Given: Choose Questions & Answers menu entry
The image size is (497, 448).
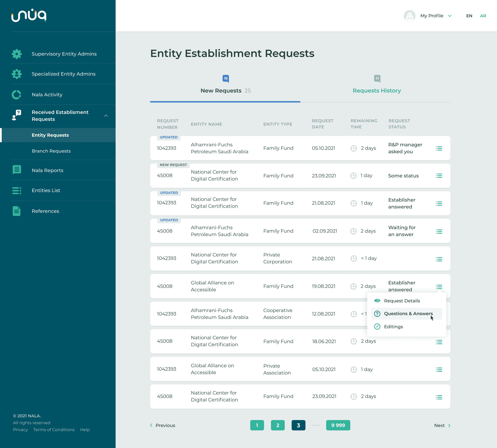Looking at the screenshot, I should tap(407, 314).
